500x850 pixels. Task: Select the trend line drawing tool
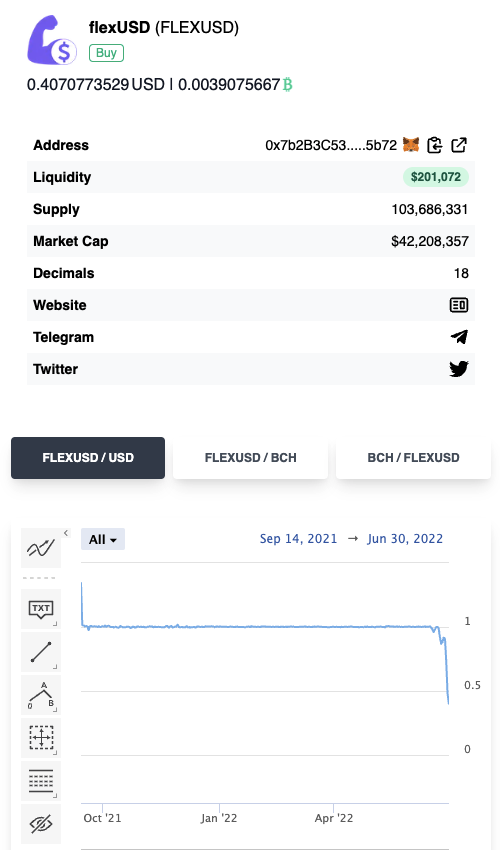(41, 652)
